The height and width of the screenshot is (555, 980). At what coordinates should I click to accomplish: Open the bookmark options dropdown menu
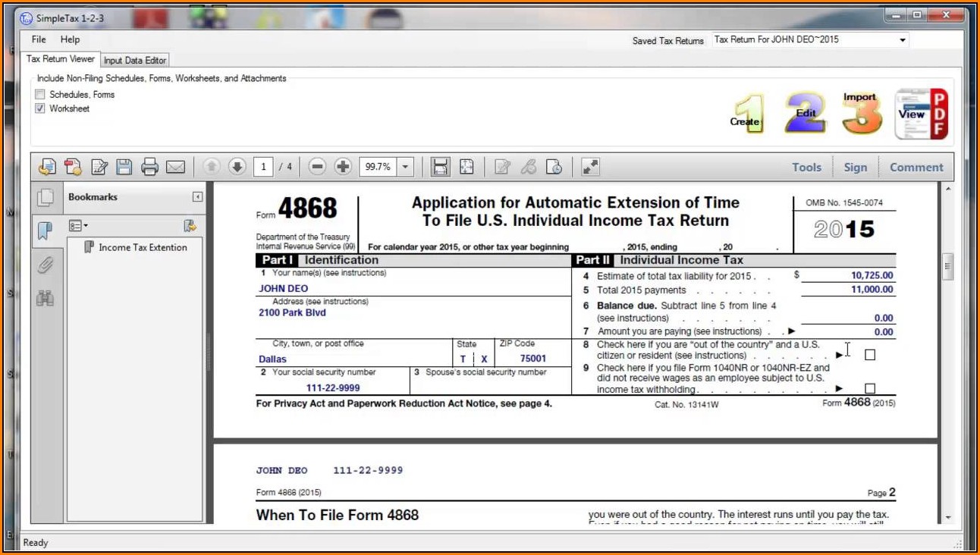[x=78, y=226]
